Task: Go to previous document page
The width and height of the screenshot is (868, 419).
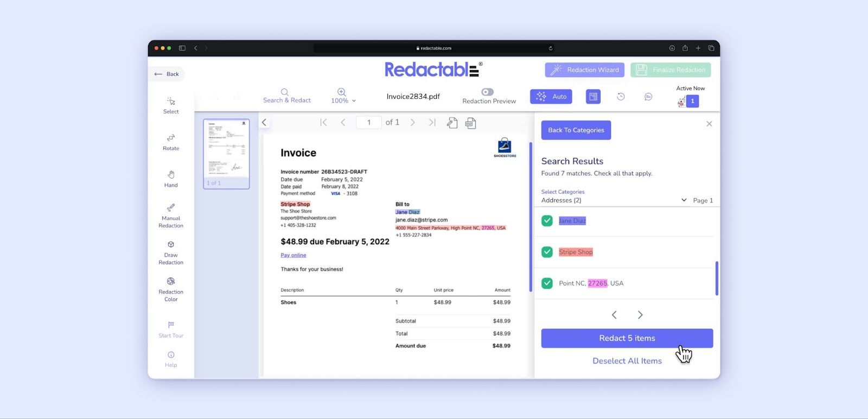Action: pos(343,123)
